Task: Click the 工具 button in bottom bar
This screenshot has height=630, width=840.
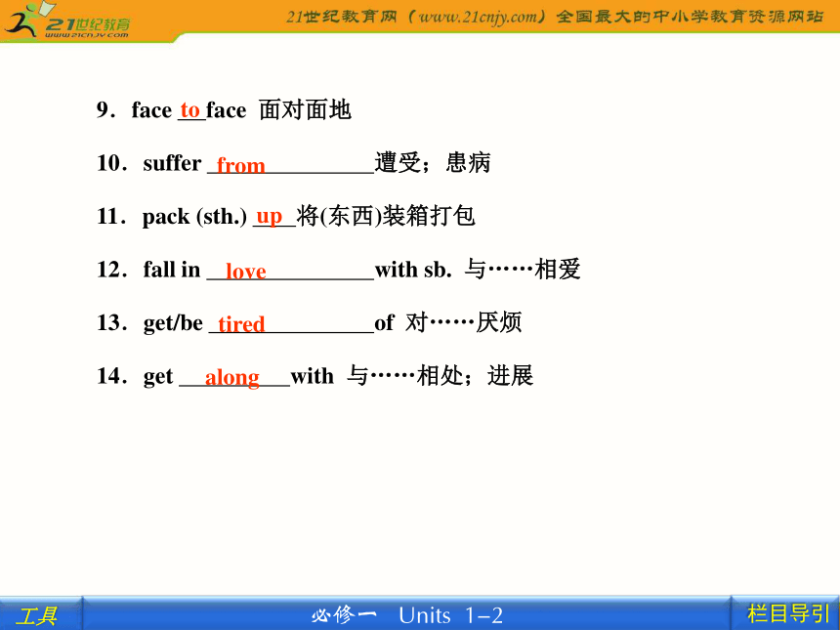Action: coord(37,615)
